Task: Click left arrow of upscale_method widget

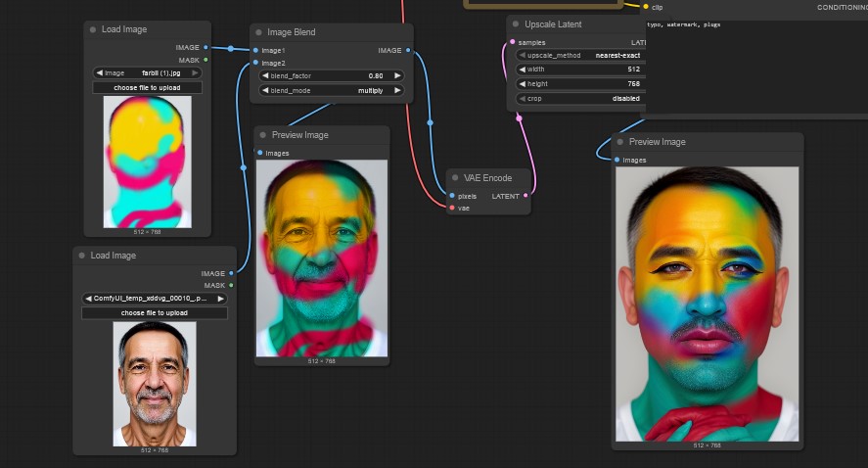Action: [522, 56]
